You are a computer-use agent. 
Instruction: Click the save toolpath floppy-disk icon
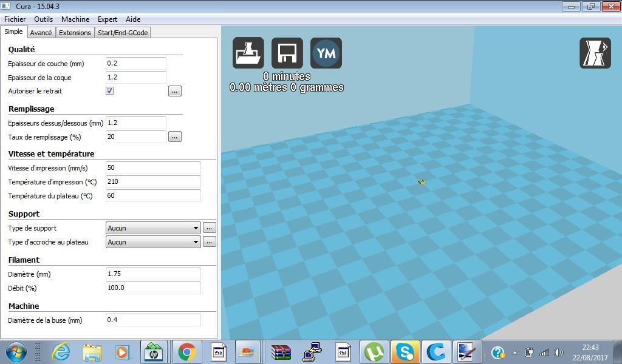[x=287, y=53]
